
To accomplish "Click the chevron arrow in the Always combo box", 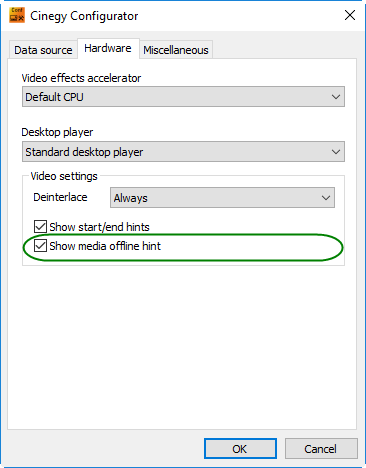I will pyautogui.click(x=326, y=198).
